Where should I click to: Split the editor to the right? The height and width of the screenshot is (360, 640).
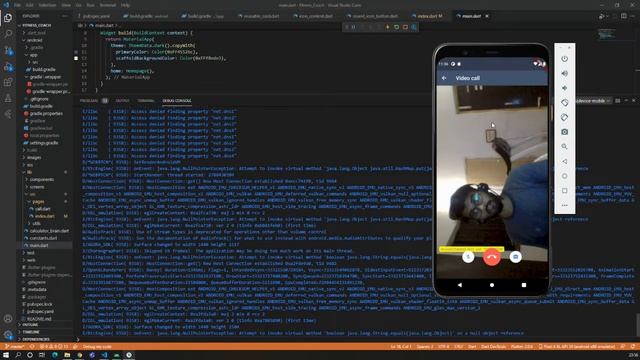point(624,16)
